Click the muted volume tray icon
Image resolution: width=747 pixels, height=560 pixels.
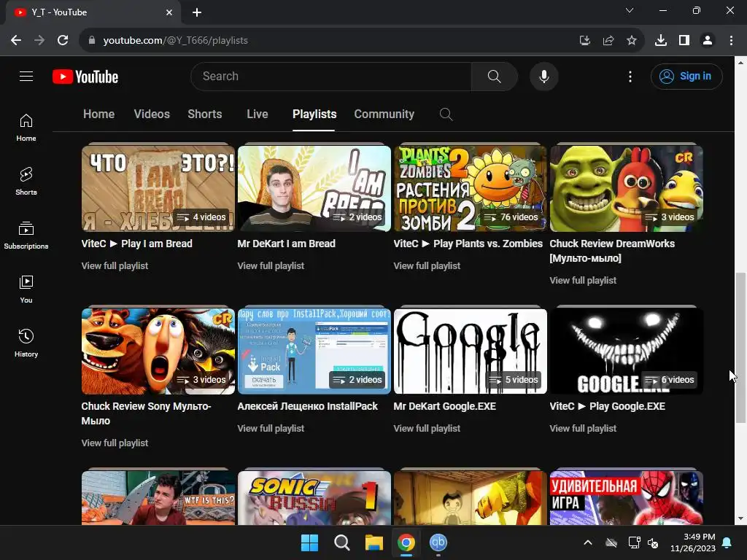tap(653, 542)
